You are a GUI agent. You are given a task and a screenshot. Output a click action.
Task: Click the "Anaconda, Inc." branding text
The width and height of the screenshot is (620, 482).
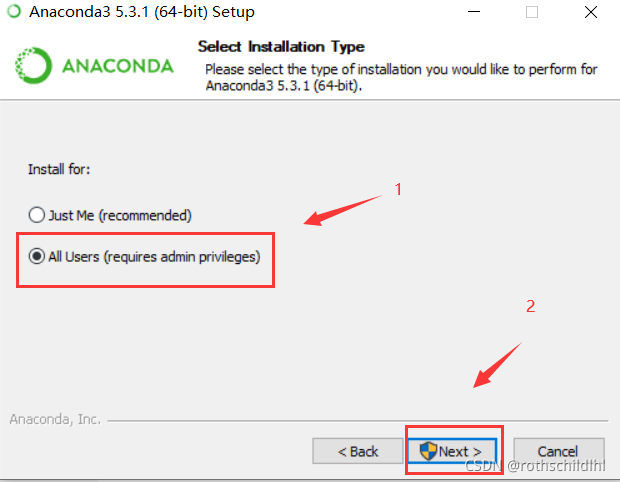point(55,419)
